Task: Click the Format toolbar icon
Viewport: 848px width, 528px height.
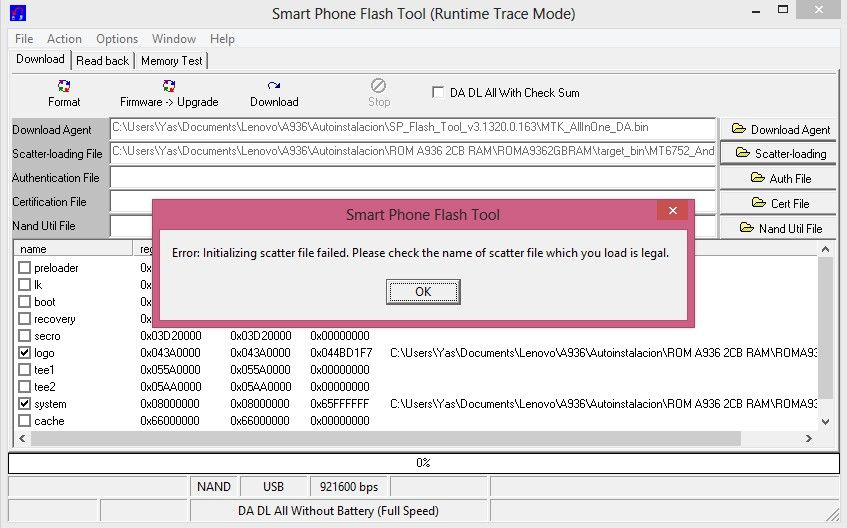Action: pos(64,86)
